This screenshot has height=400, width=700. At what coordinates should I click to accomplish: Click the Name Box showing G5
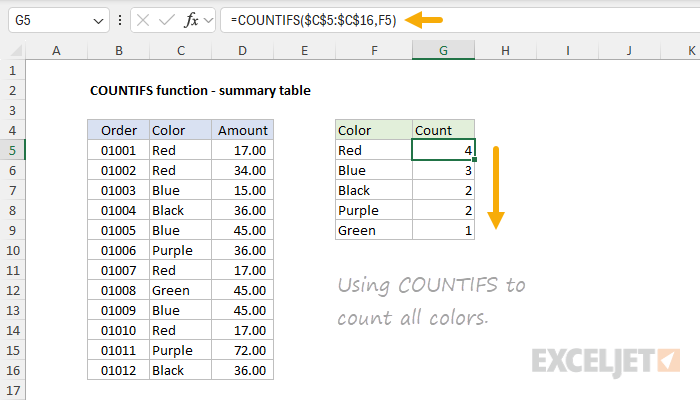[x=58, y=20]
